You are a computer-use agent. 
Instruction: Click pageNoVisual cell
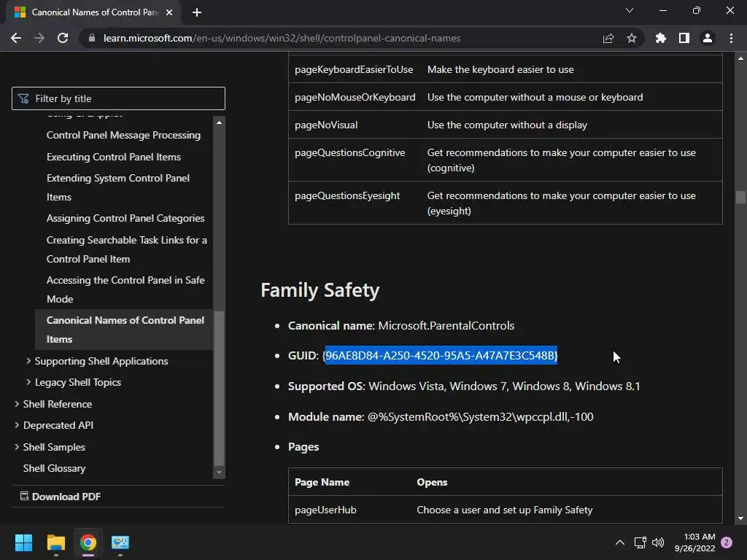pyautogui.click(x=326, y=125)
